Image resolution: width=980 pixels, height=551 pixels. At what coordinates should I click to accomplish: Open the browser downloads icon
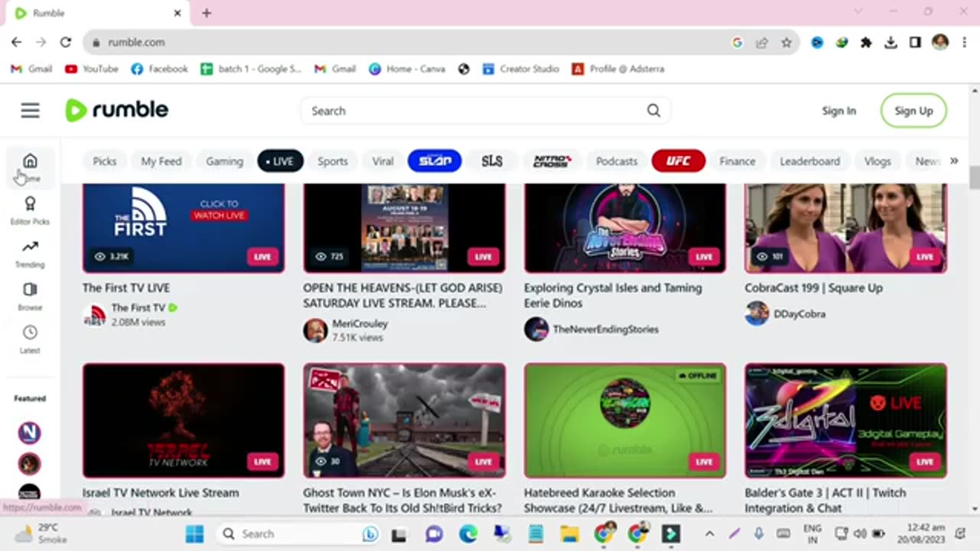tap(890, 43)
